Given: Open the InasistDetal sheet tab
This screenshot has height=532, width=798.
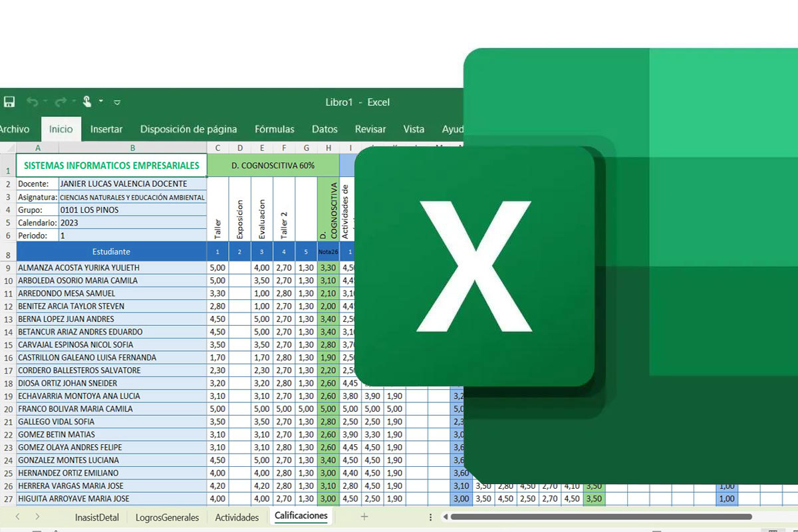Looking at the screenshot, I should pyautogui.click(x=97, y=517).
